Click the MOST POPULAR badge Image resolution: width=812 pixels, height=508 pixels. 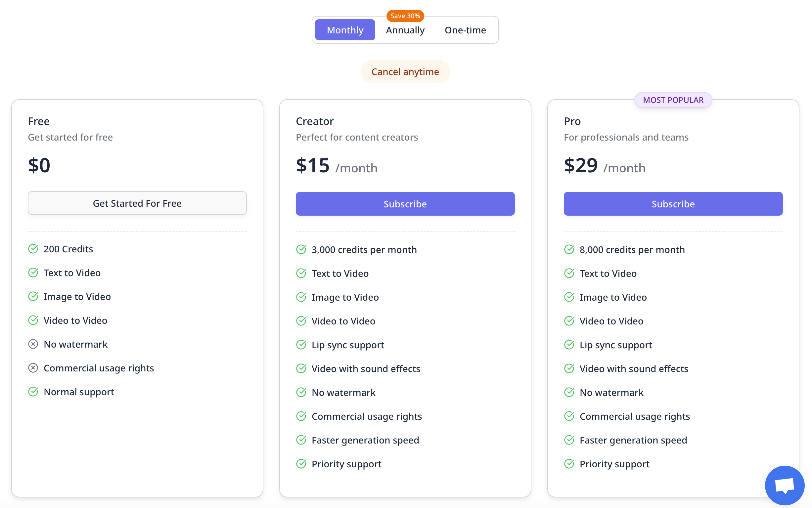click(x=673, y=100)
